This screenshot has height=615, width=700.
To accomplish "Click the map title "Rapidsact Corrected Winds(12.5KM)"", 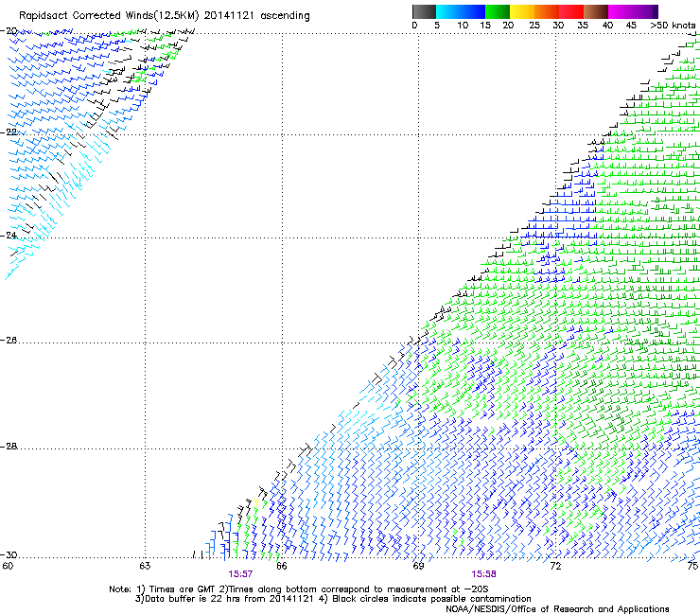I will pyautogui.click(x=109, y=16).
